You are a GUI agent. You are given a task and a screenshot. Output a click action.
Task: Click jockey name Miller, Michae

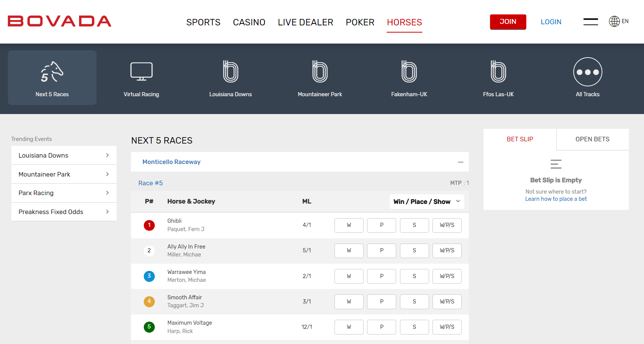click(x=184, y=255)
